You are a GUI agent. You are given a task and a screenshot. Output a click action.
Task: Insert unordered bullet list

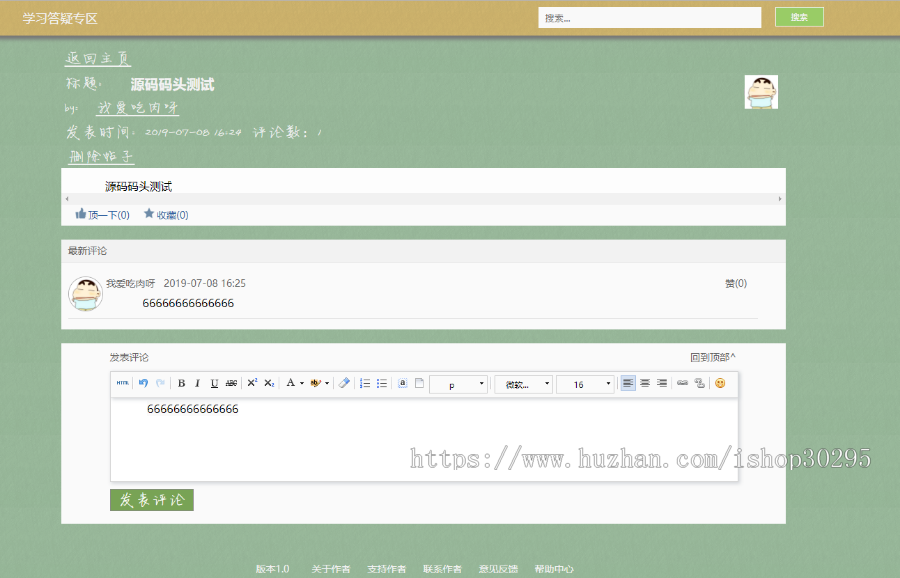(382, 383)
